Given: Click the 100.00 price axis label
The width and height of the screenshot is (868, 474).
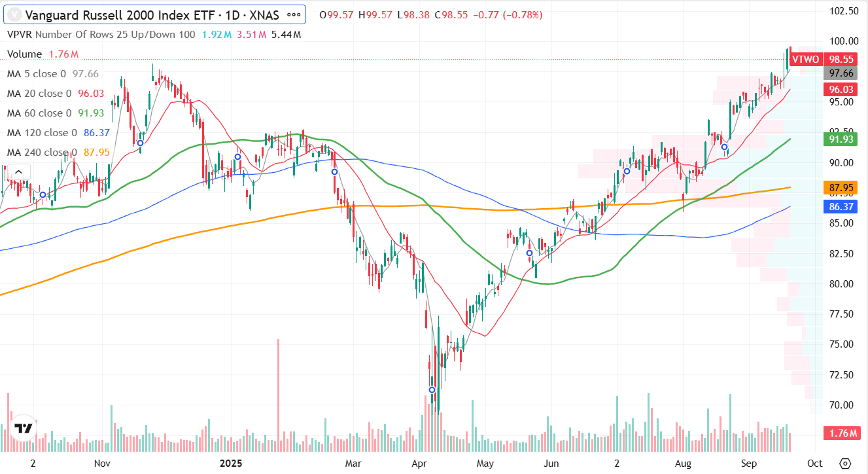Looking at the screenshot, I should tap(843, 41).
